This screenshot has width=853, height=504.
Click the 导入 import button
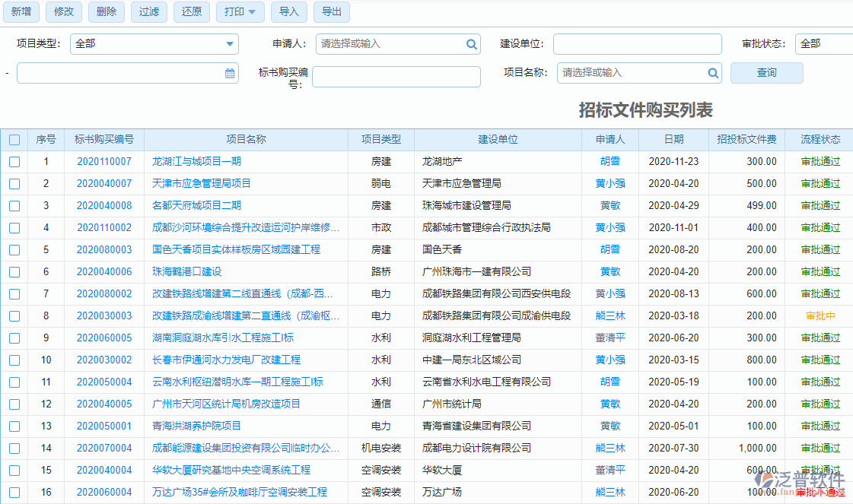click(x=288, y=12)
